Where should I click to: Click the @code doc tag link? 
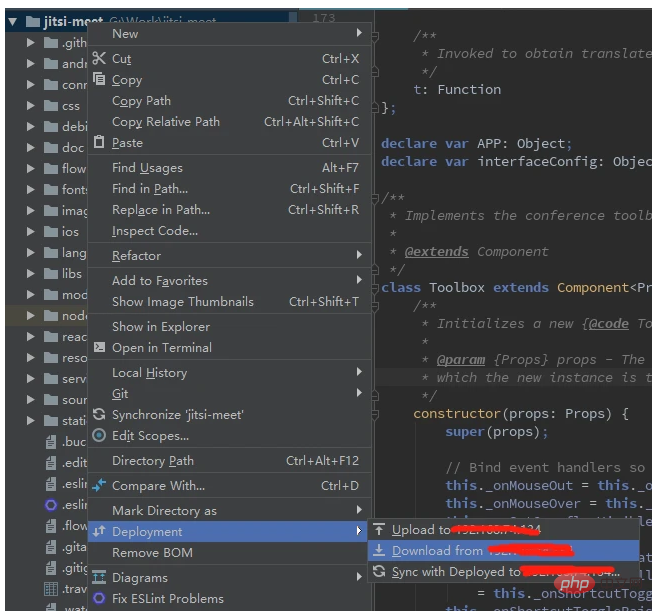tap(608, 323)
